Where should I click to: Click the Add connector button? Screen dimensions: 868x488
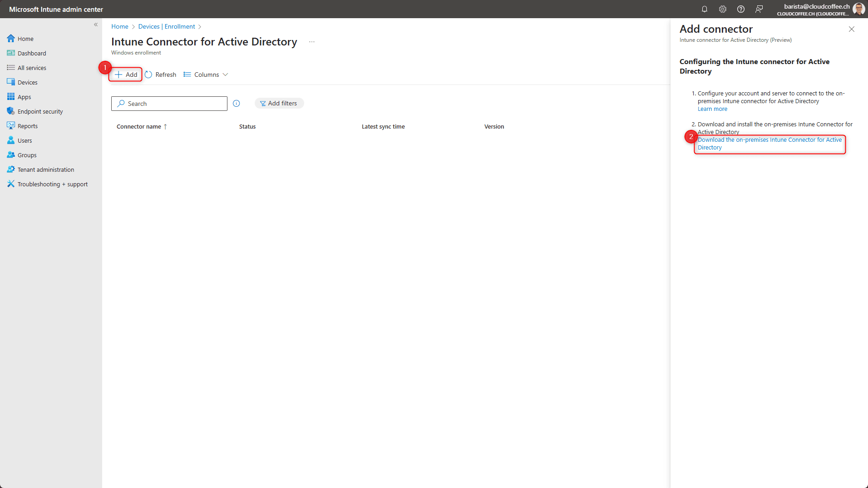(x=126, y=75)
